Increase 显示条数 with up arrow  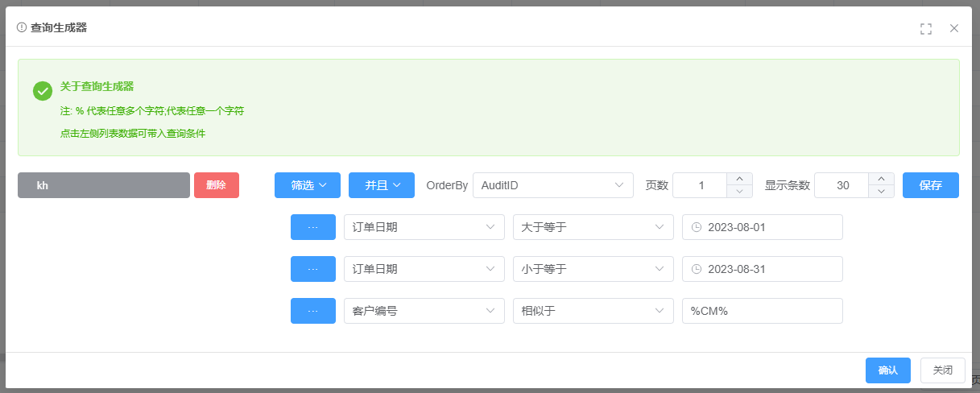point(881,179)
